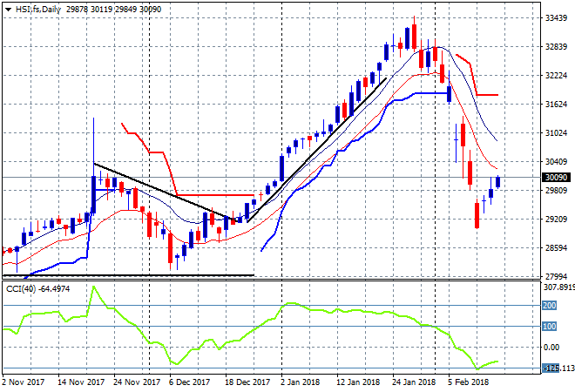Click the 2 Jan 2018 date label
Viewport: 575px width, 392px height.
pos(300,382)
